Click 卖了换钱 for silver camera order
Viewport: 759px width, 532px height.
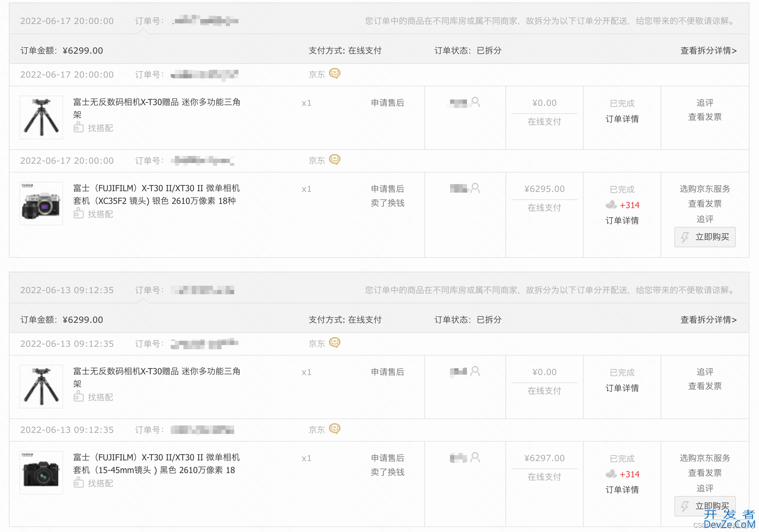coord(387,203)
